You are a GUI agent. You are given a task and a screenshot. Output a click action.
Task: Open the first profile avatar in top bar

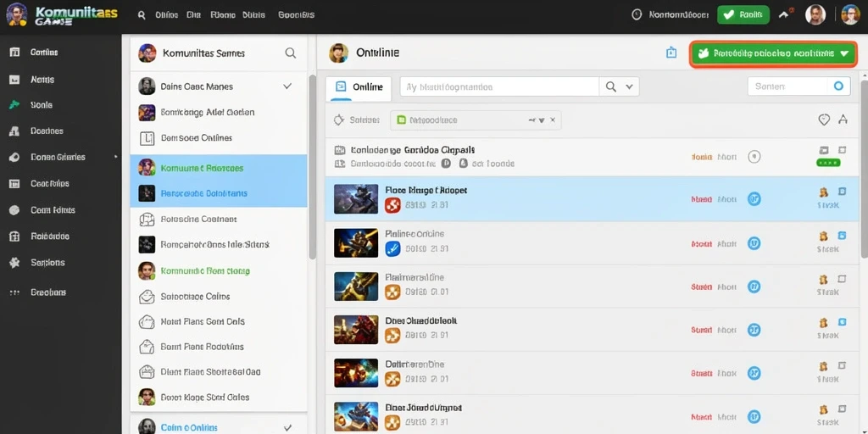pos(815,15)
